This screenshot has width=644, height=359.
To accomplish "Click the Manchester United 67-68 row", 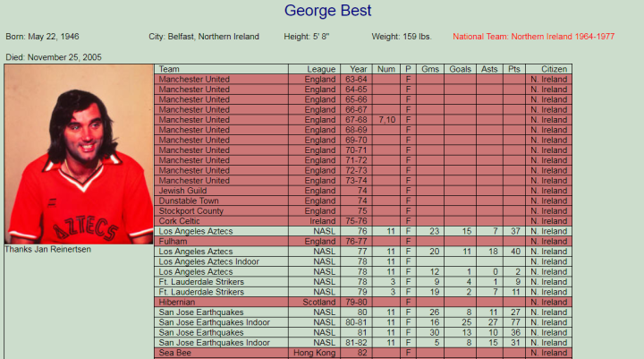I will click(194, 119).
